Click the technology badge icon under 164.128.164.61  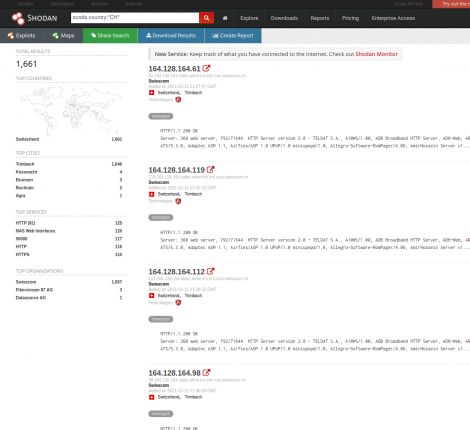(x=178, y=99)
